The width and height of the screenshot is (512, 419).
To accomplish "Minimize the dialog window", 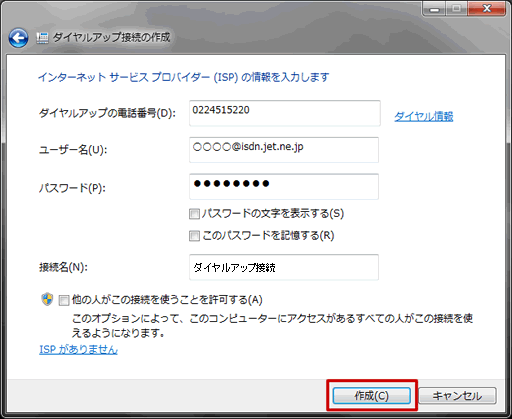I will pos(434,9).
